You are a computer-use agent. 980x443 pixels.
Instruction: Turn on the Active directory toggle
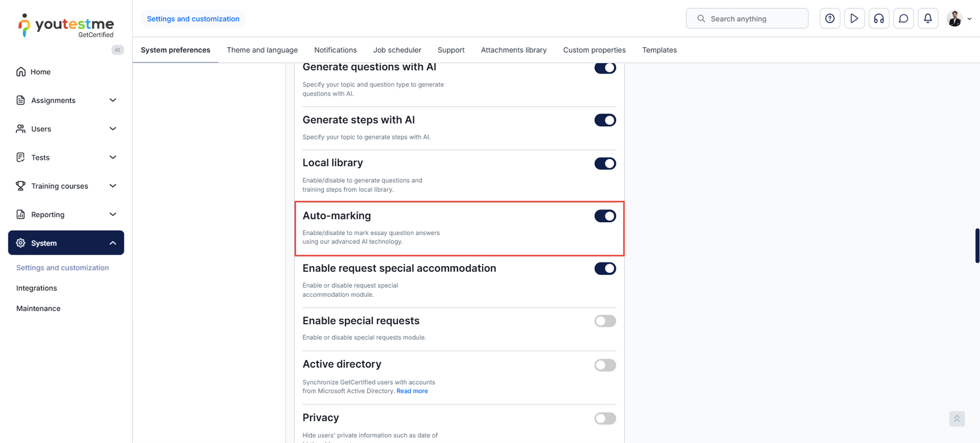click(x=605, y=365)
